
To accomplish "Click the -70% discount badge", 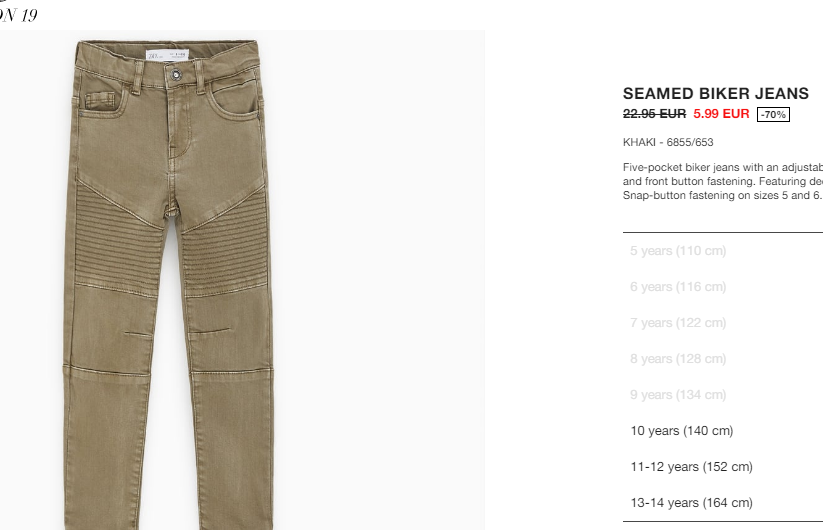I will pyautogui.click(x=773, y=114).
